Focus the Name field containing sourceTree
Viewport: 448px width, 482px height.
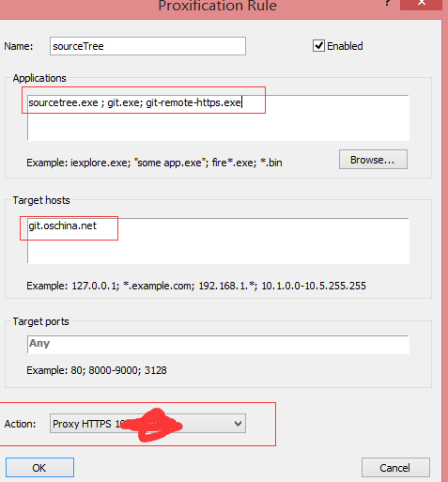147,46
